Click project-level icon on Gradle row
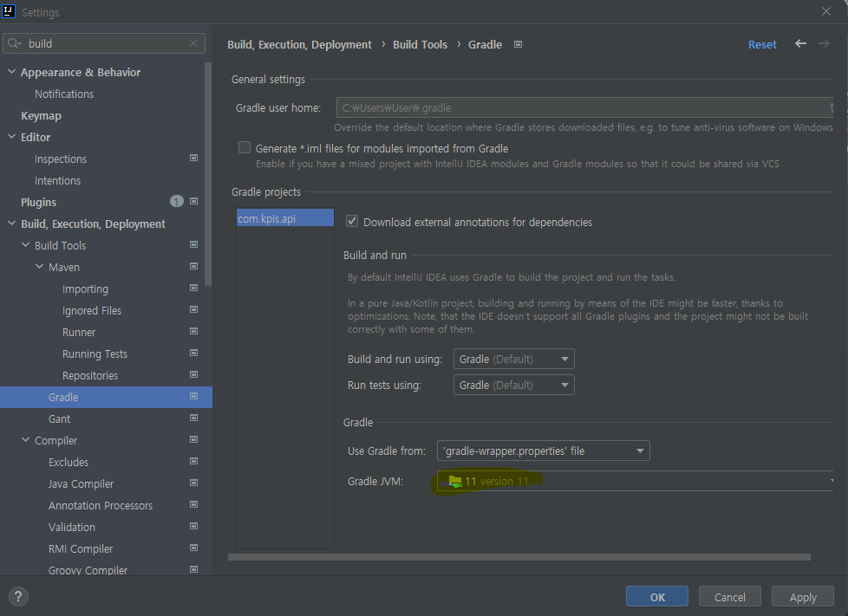 (x=193, y=397)
